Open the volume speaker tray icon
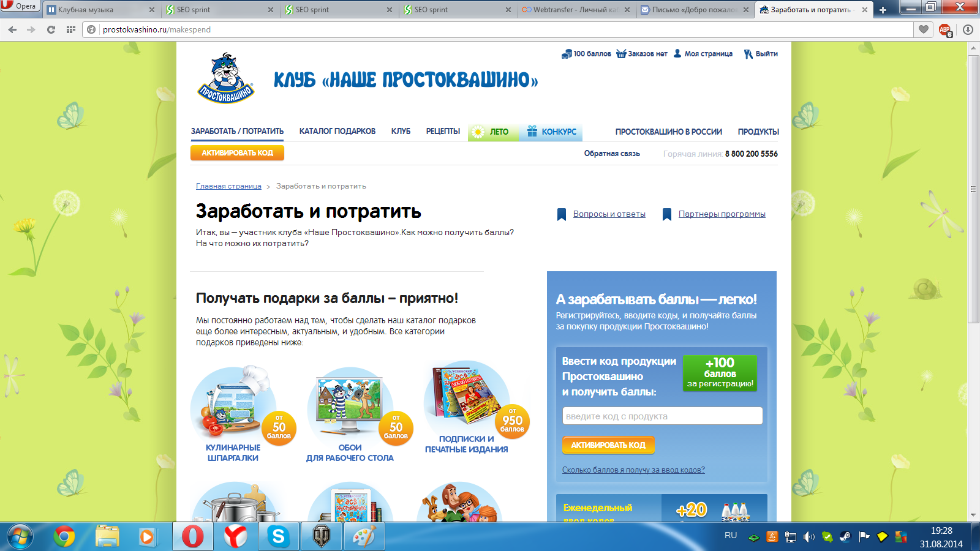Image resolution: width=980 pixels, height=551 pixels. (809, 537)
